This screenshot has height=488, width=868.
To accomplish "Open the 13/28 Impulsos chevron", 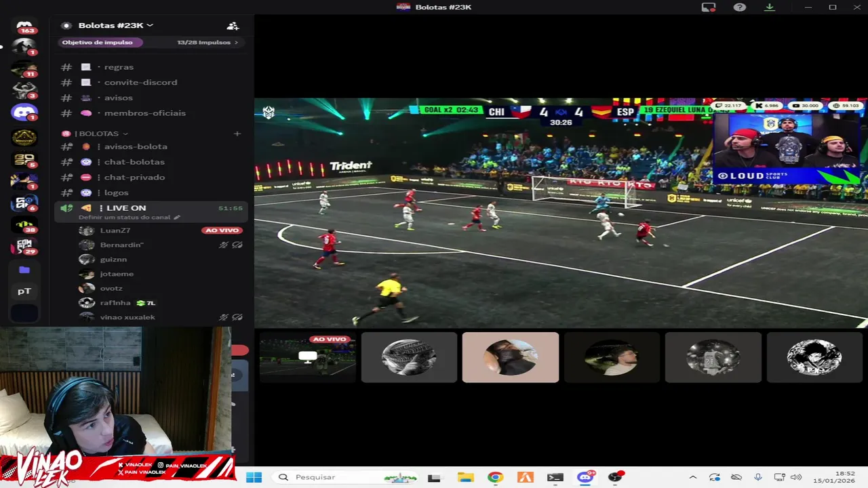I will pyautogui.click(x=236, y=42).
